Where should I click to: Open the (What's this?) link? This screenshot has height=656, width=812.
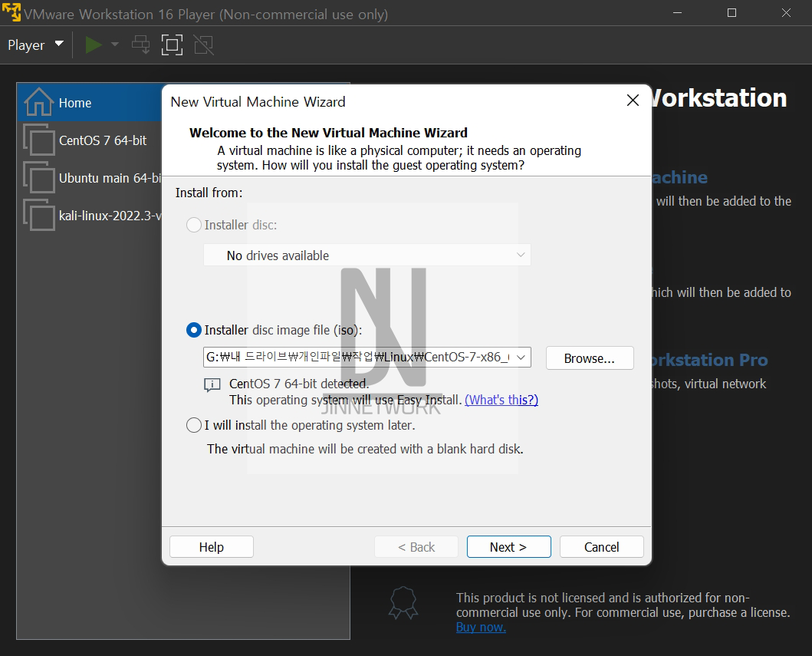[501, 400]
